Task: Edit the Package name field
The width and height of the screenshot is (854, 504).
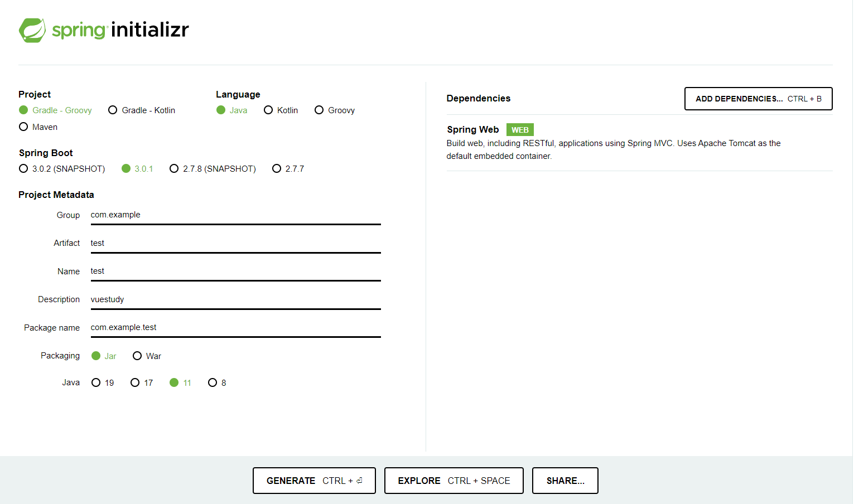Action: point(235,328)
